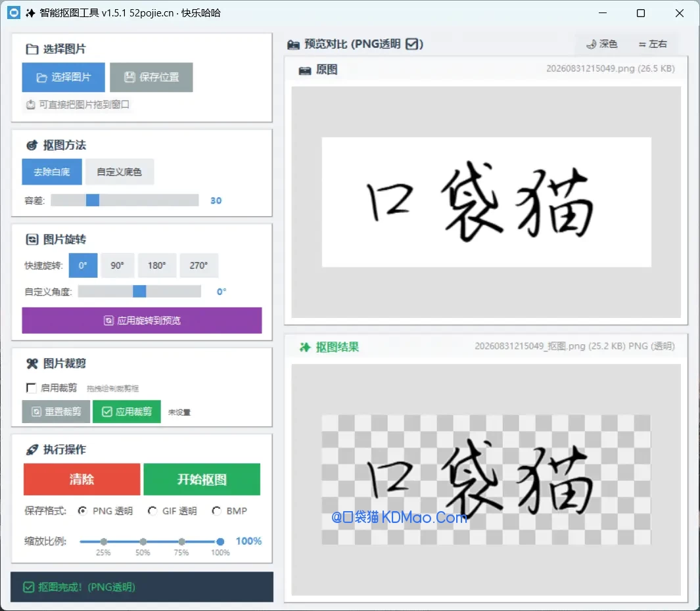Screen dimensions: 700x611
Task: Click the 选择图片 blue button
Action: click(63, 78)
